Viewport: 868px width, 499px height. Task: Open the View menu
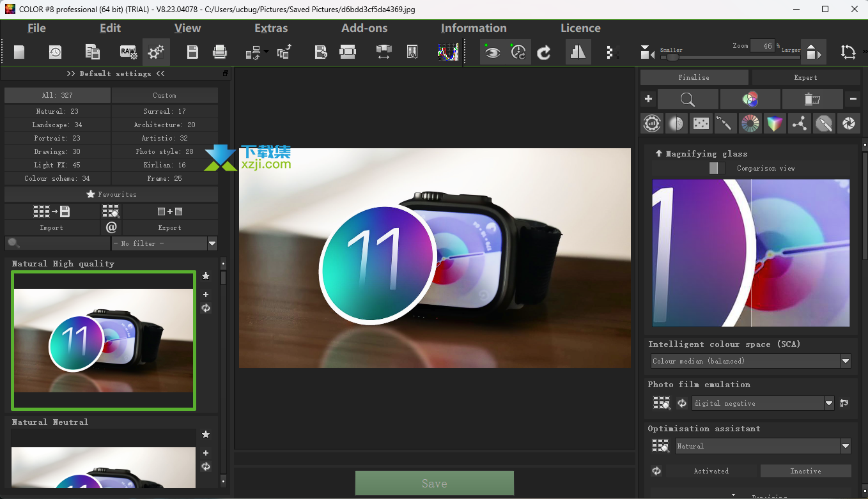187,28
